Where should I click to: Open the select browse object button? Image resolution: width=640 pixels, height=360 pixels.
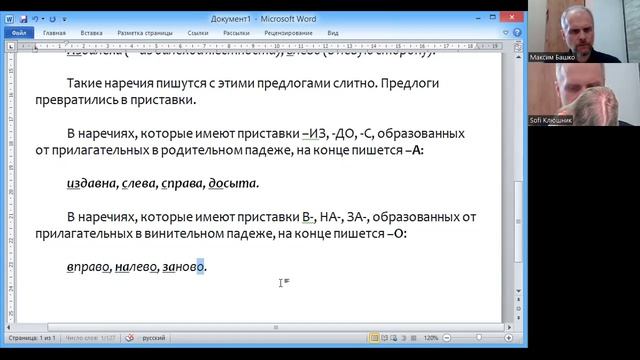[x=518, y=309]
